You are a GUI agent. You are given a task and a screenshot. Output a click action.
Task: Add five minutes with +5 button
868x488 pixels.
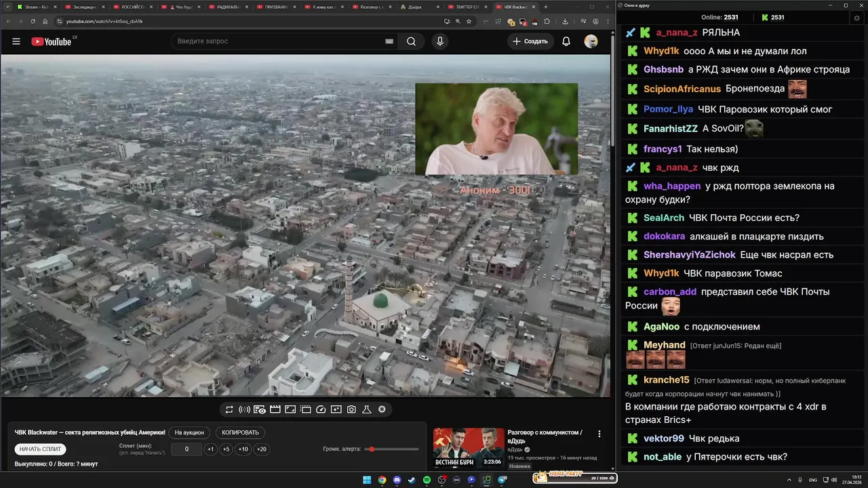[226, 449]
